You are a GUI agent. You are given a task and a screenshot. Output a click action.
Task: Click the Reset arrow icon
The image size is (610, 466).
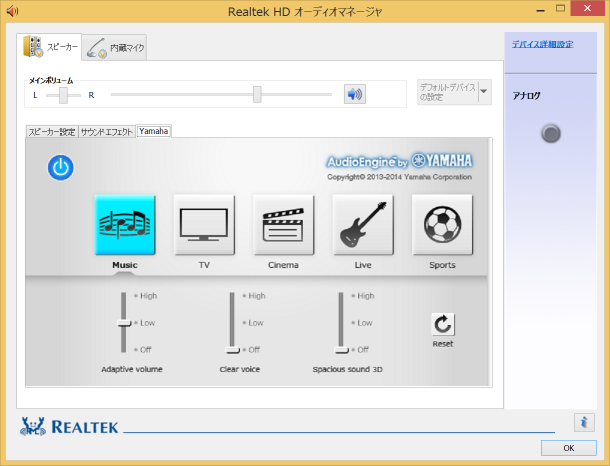point(443,324)
